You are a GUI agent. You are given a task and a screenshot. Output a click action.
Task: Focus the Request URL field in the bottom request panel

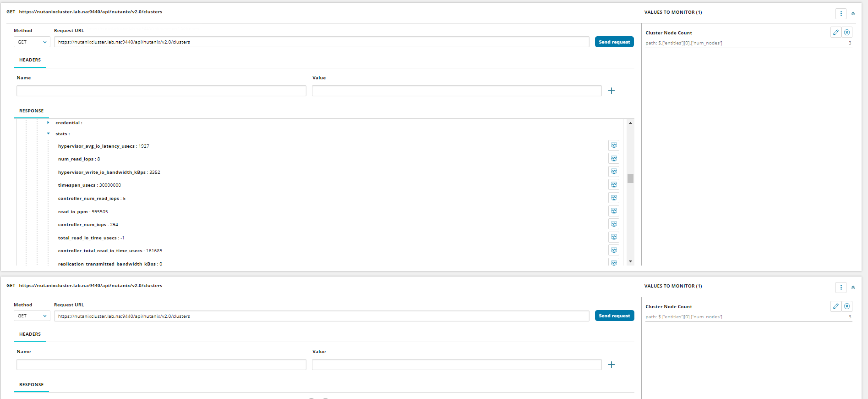click(x=322, y=316)
